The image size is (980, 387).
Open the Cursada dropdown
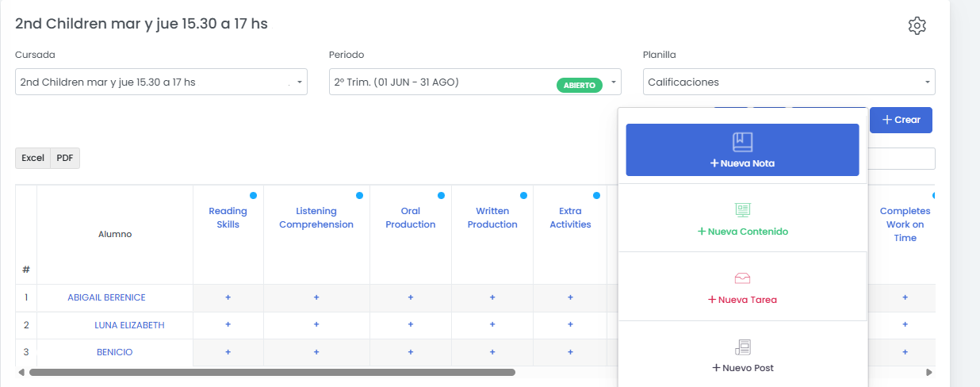[x=161, y=82]
